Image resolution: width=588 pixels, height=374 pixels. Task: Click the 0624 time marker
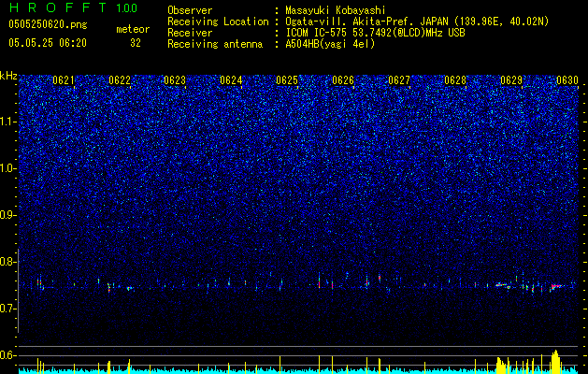[231, 80]
